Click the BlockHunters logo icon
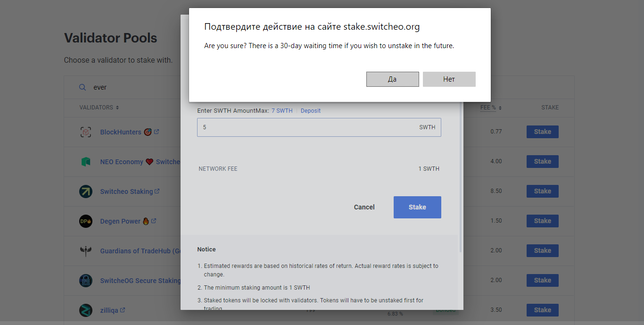Image resolution: width=644 pixels, height=325 pixels. [x=86, y=132]
